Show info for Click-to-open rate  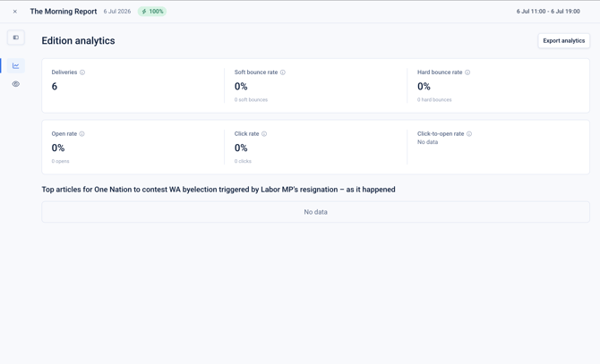pos(469,133)
